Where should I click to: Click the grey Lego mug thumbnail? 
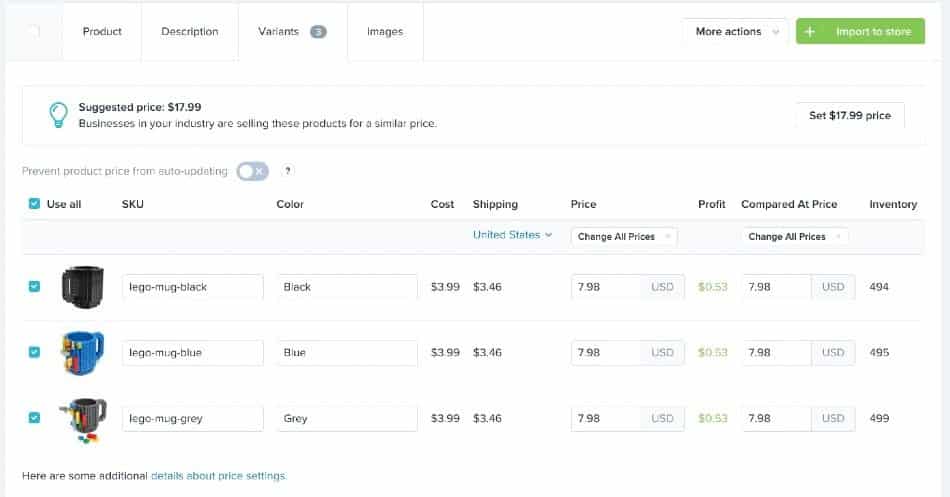click(82, 418)
